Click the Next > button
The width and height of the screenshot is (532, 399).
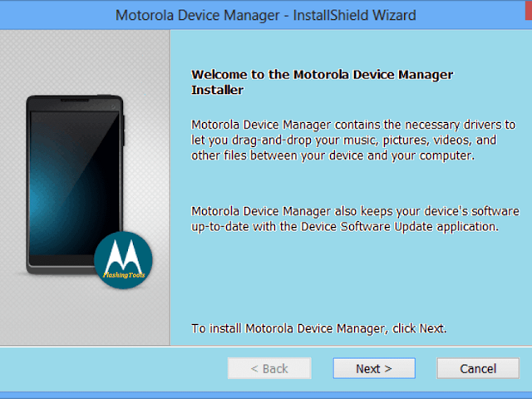click(374, 368)
